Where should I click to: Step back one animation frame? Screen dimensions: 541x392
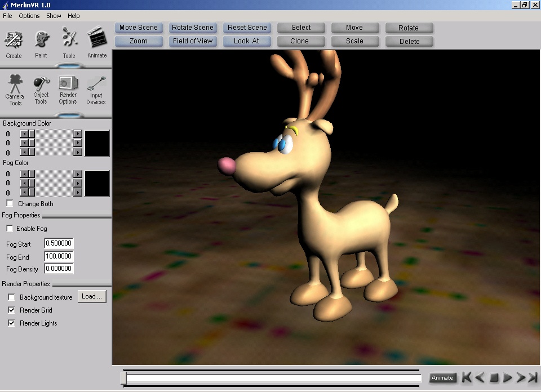tap(480, 377)
